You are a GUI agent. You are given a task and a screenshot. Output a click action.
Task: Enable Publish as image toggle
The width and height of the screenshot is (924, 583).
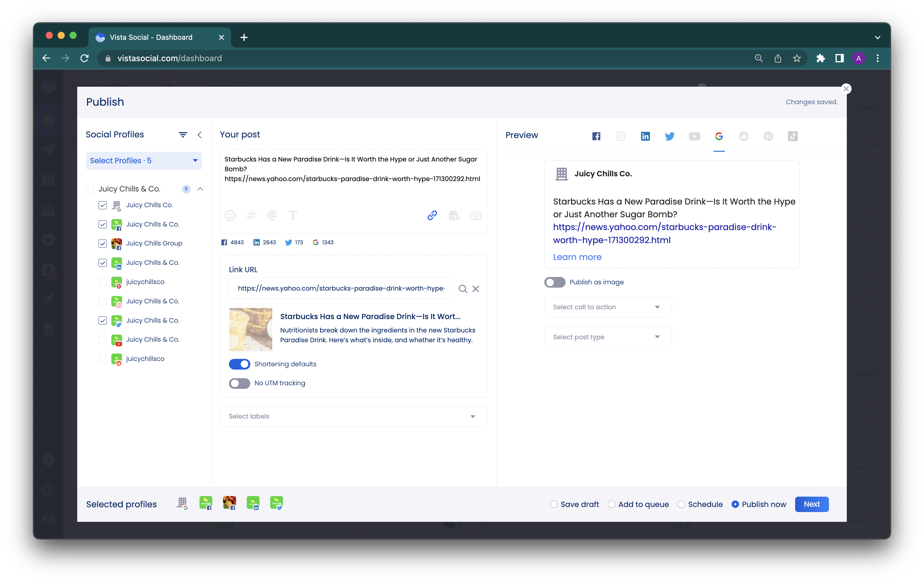[x=554, y=282]
